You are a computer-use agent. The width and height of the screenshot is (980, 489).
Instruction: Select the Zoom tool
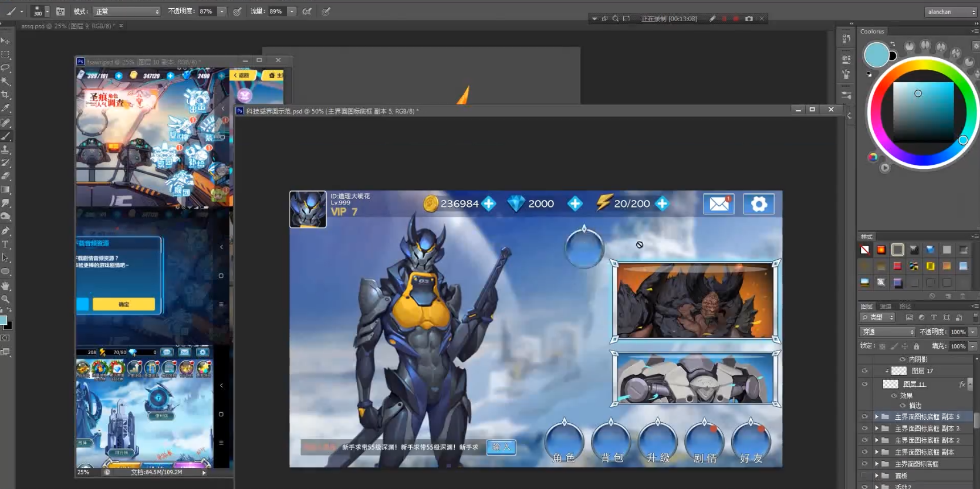pyautogui.click(x=5, y=299)
